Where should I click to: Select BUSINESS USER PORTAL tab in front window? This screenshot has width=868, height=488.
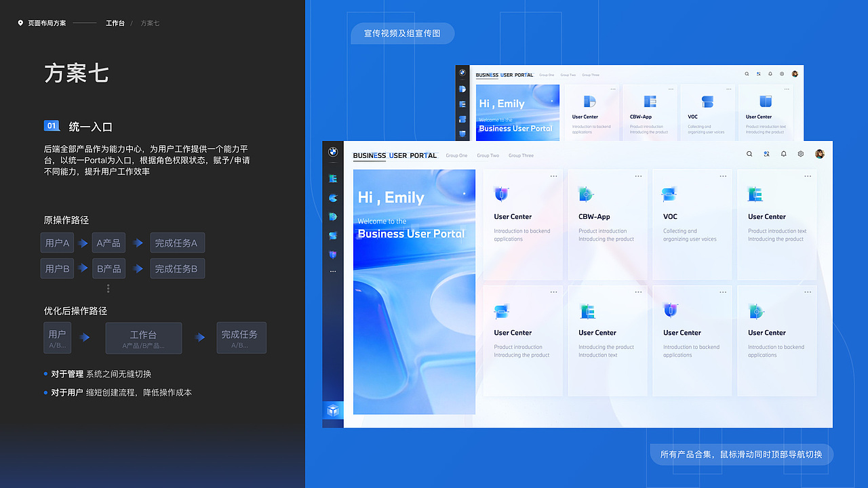click(395, 156)
